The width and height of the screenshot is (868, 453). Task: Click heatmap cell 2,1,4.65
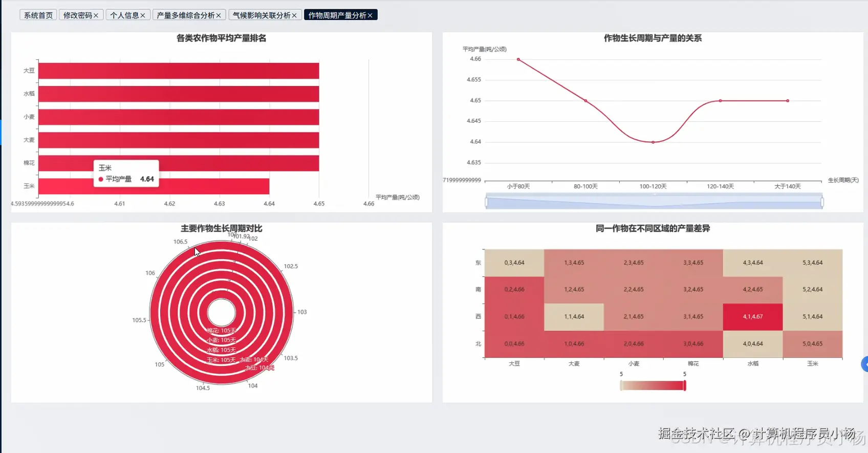pyautogui.click(x=634, y=317)
